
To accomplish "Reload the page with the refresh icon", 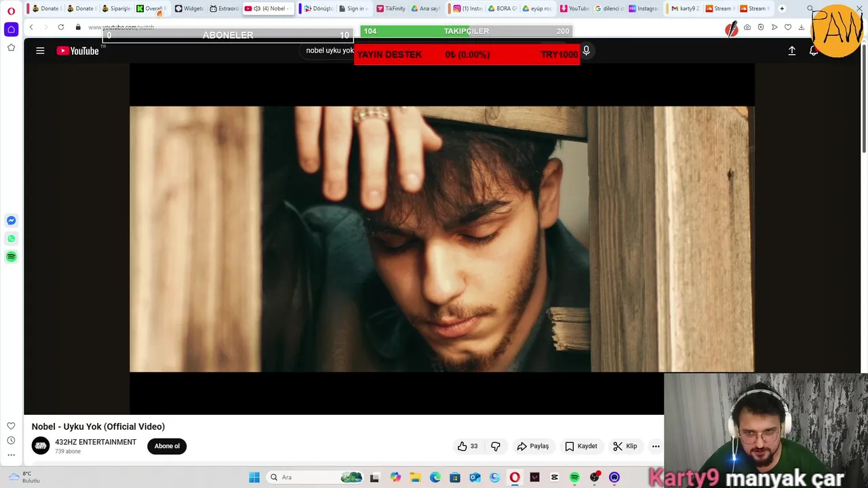I will pyautogui.click(x=61, y=27).
